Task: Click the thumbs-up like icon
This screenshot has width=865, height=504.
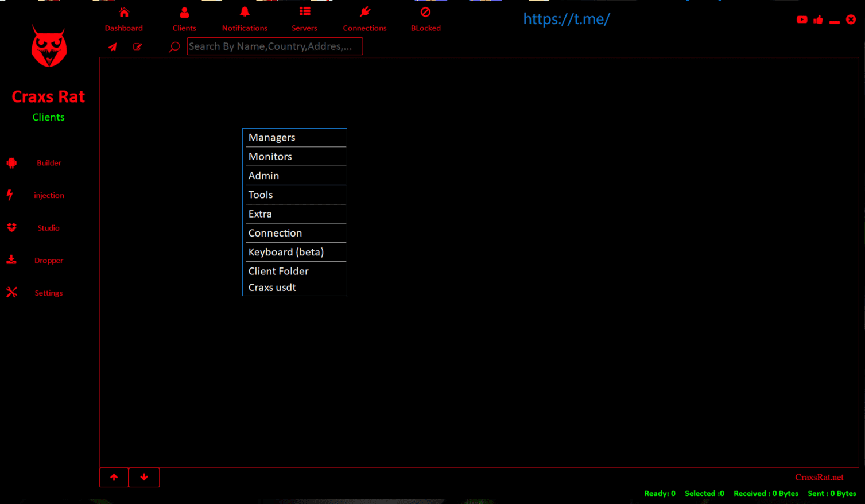Action: pyautogui.click(x=819, y=20)
